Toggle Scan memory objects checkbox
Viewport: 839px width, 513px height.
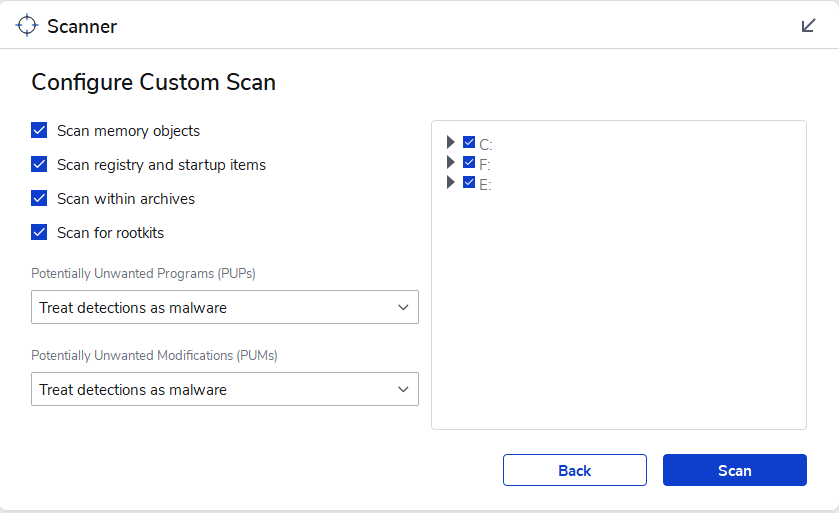(x=40, y=131)
